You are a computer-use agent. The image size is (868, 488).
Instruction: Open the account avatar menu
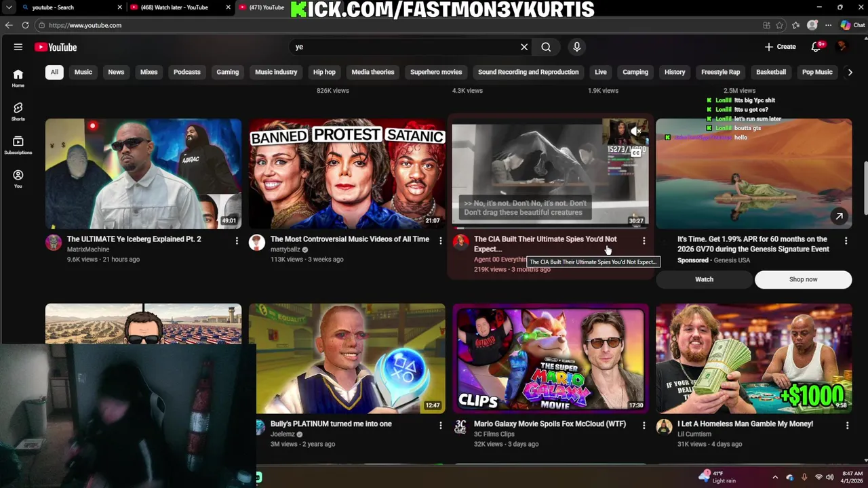842,47
